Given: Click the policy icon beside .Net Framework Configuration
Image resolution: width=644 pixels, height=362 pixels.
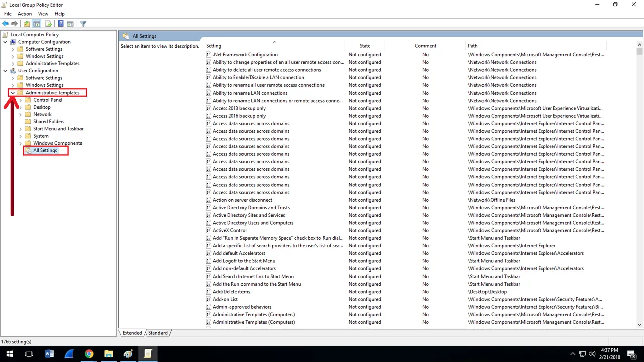Looking at the screenshot, I should tap(209, 55).
